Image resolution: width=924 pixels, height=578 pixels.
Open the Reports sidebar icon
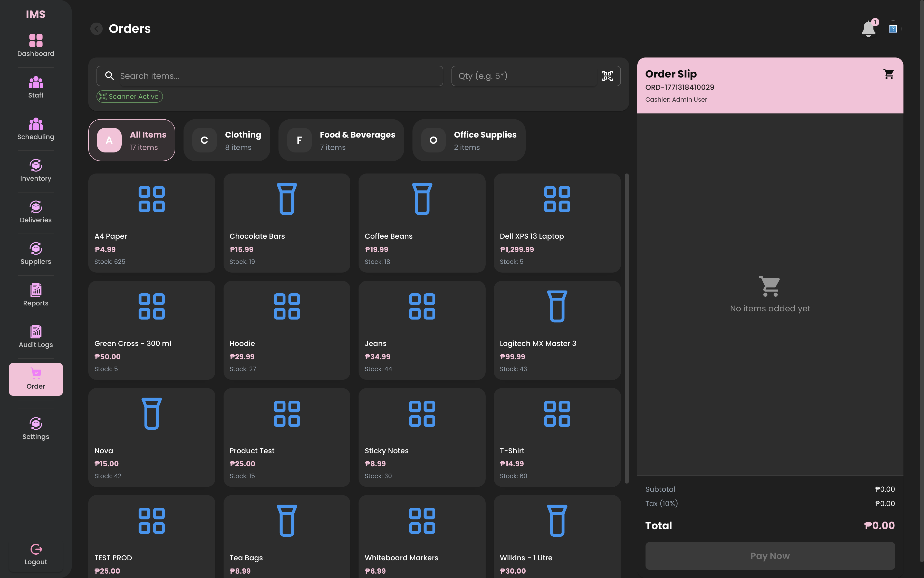(36, 290)
